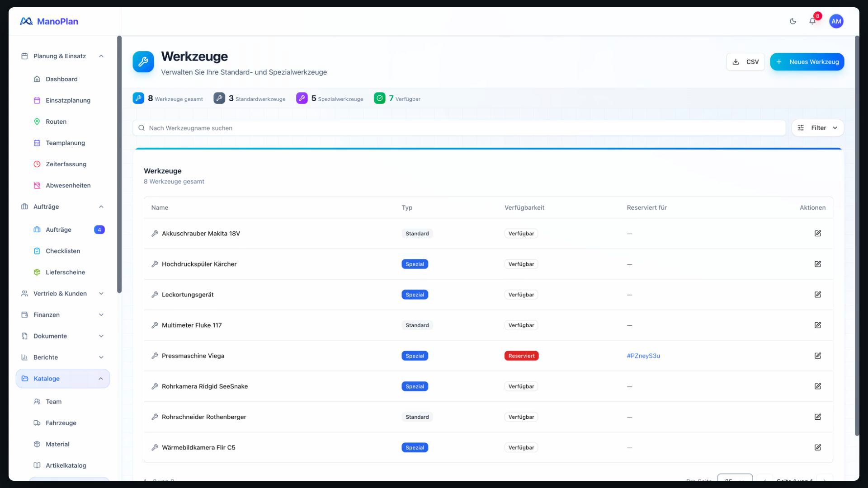868x488 pixels.
Task: Edit the Leckortungsgerät entry
Action: click(817, 295)
